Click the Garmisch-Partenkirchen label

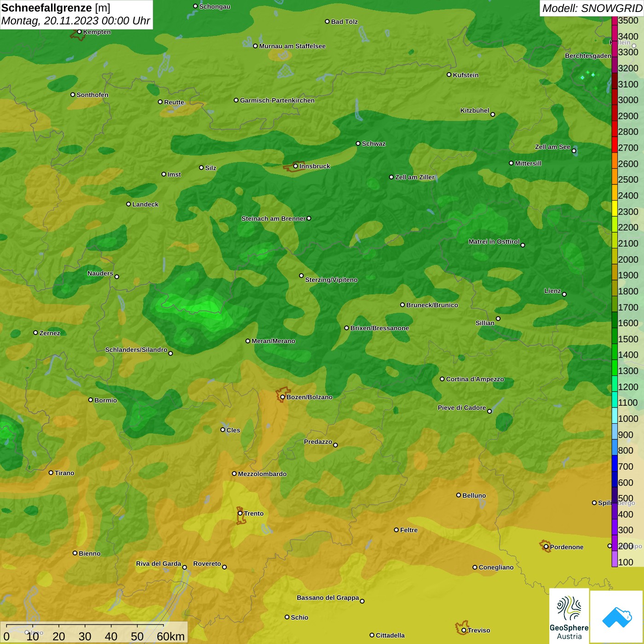coord(277,100)
